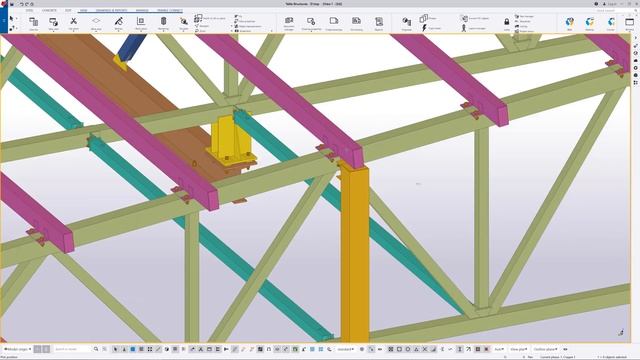This screenshot has height=360, width=640.
Task: Run Clash check (lightning icon)
Action: 431,28
